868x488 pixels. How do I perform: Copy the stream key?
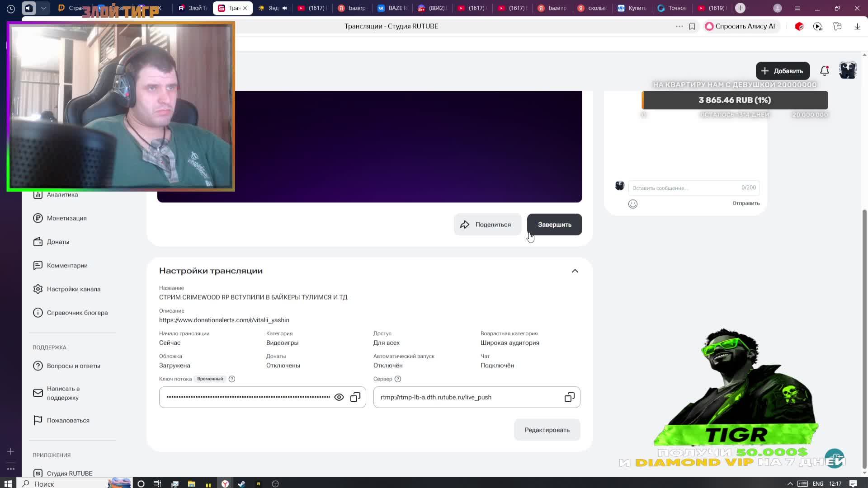click(x=355, y=397)
